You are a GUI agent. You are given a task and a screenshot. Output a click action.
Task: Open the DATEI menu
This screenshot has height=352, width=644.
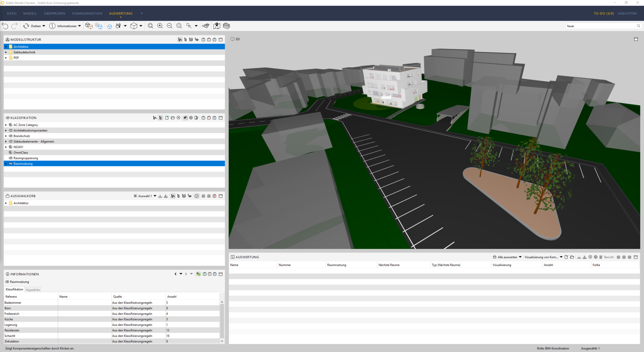click(x=12, y=13)
